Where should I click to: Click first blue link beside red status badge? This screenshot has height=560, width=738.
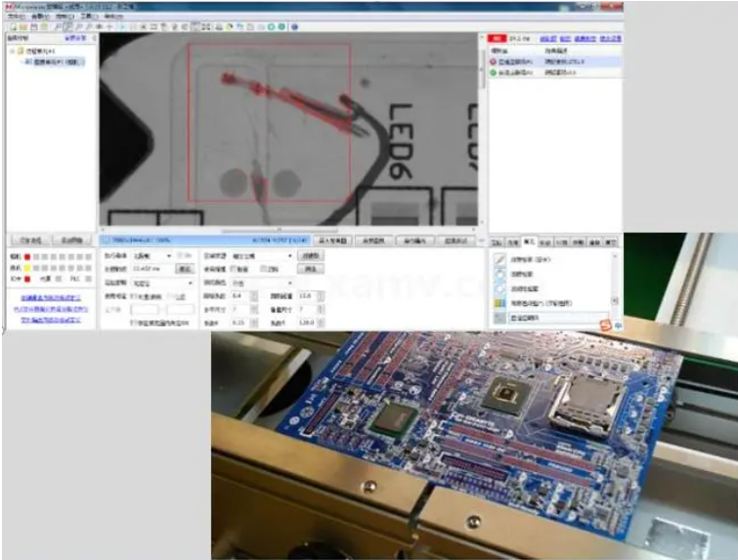547,38
